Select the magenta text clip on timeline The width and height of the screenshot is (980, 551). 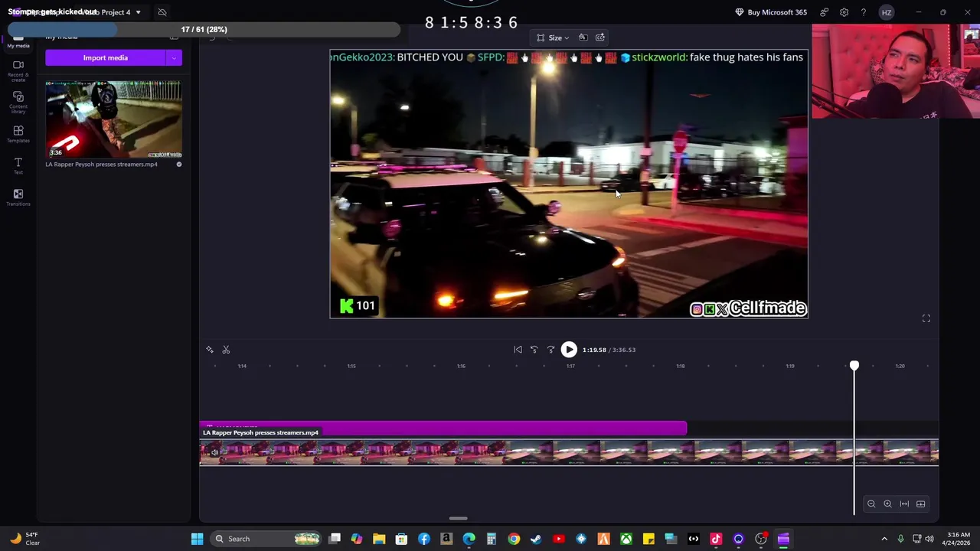pyautogui.click(x=443, y=428)
